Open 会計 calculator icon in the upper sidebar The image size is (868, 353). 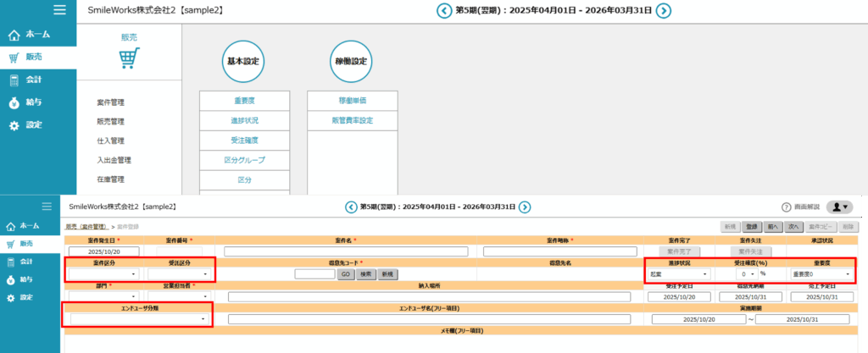[x=14, y=80]
